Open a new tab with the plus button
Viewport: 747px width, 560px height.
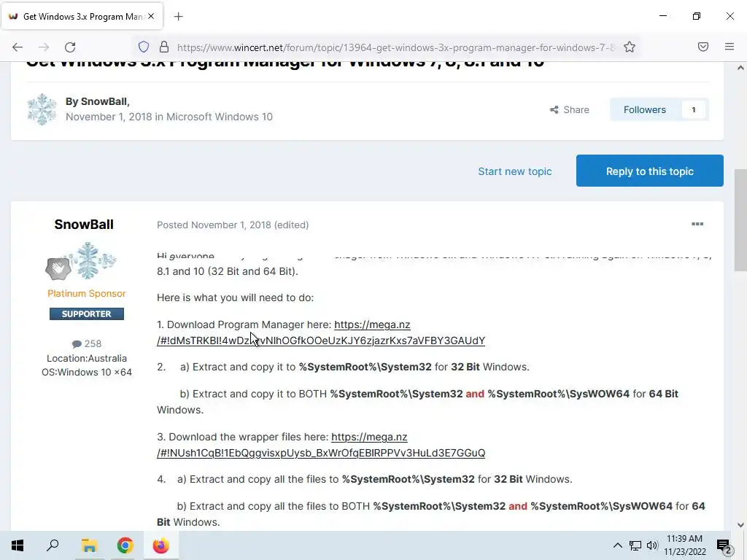click(x=178, y=17)
